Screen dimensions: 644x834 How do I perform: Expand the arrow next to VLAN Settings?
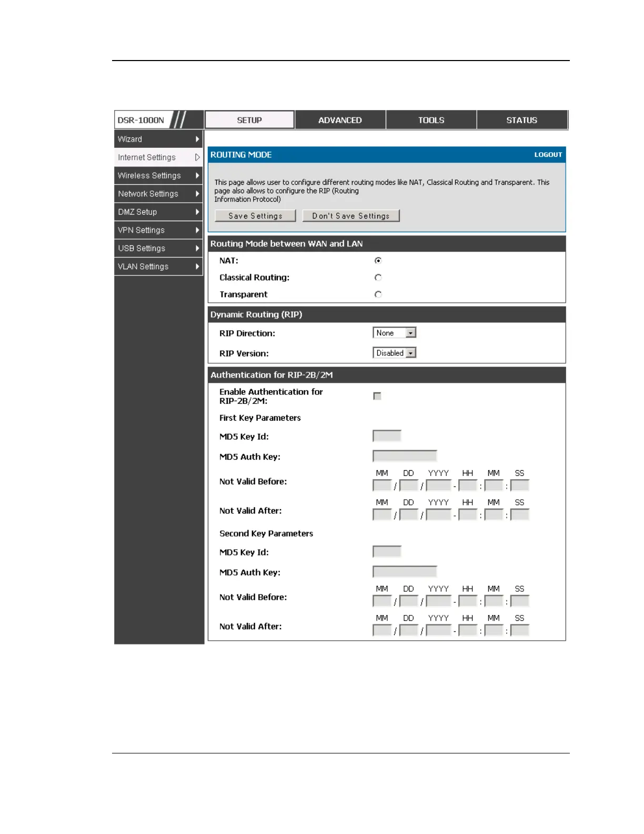197,266
